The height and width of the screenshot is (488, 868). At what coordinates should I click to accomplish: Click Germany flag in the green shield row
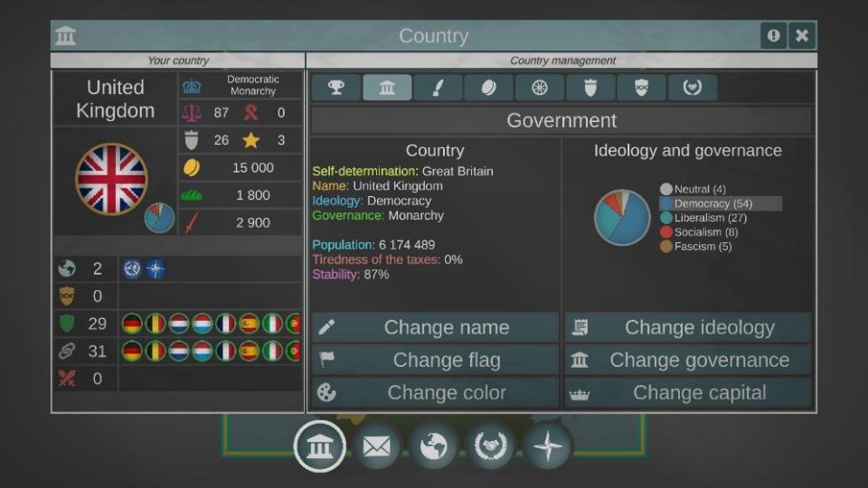(132, 324)
